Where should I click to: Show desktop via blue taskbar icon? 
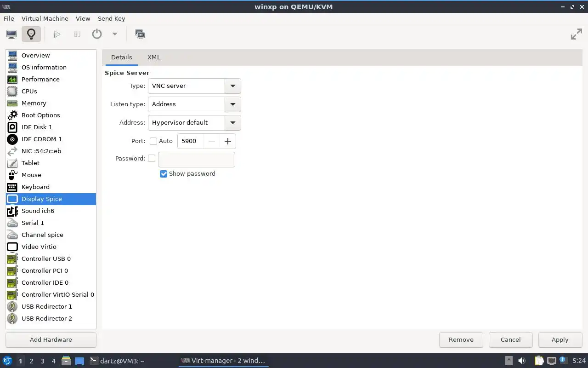(x=79, y=361)
